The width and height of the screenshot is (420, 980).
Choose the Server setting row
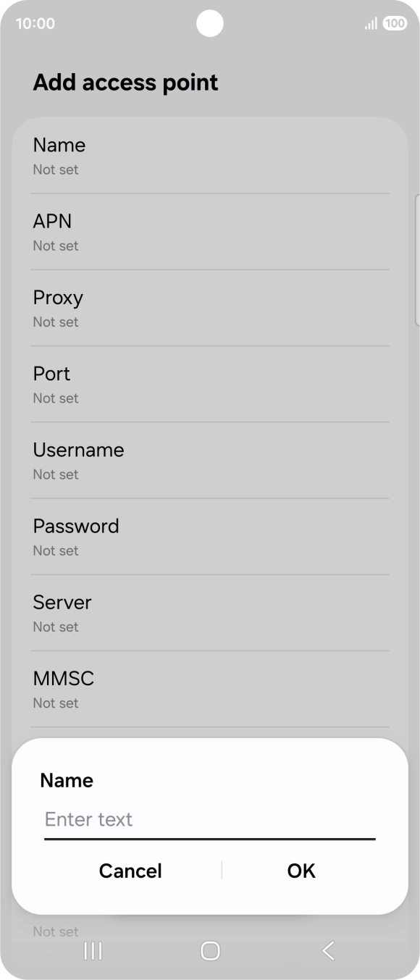210,613
